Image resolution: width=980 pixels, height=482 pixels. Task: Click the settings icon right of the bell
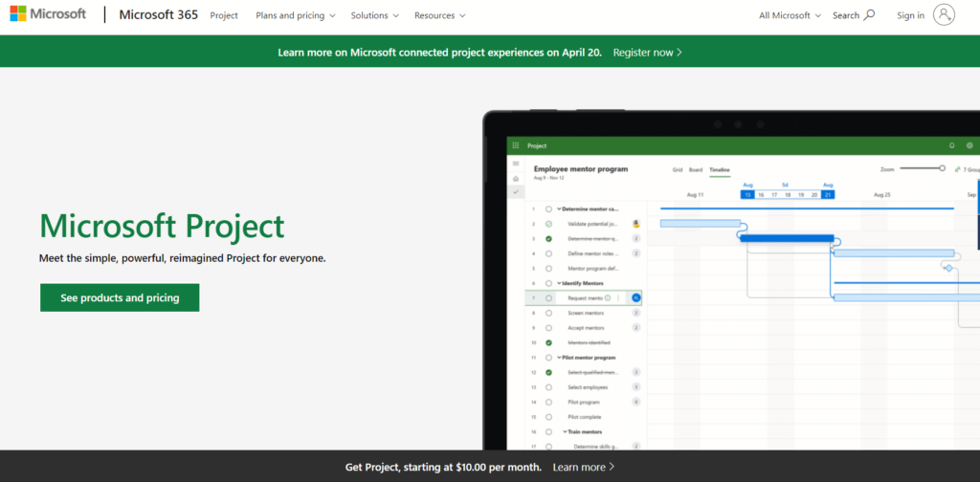[x=969, y=145]
